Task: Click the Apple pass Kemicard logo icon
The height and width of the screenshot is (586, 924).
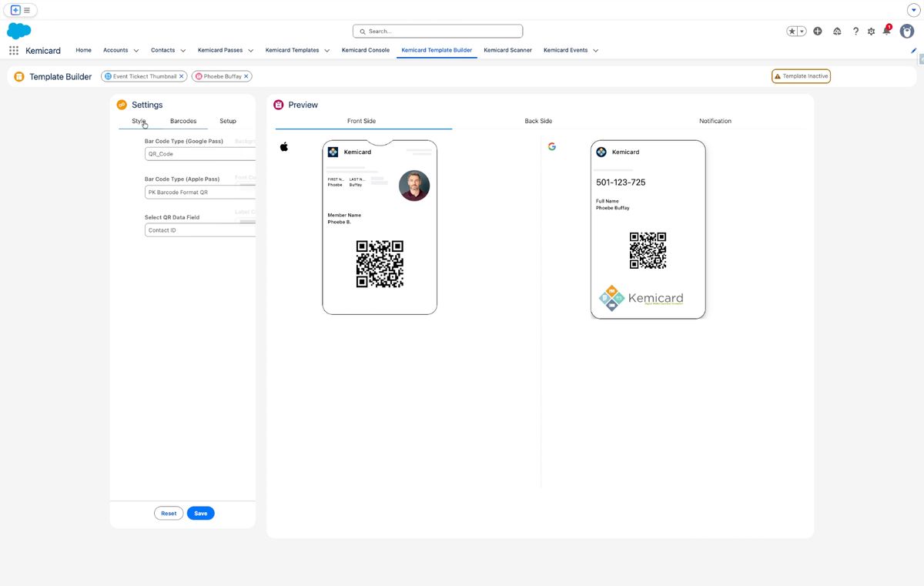Action: point(333,152)
